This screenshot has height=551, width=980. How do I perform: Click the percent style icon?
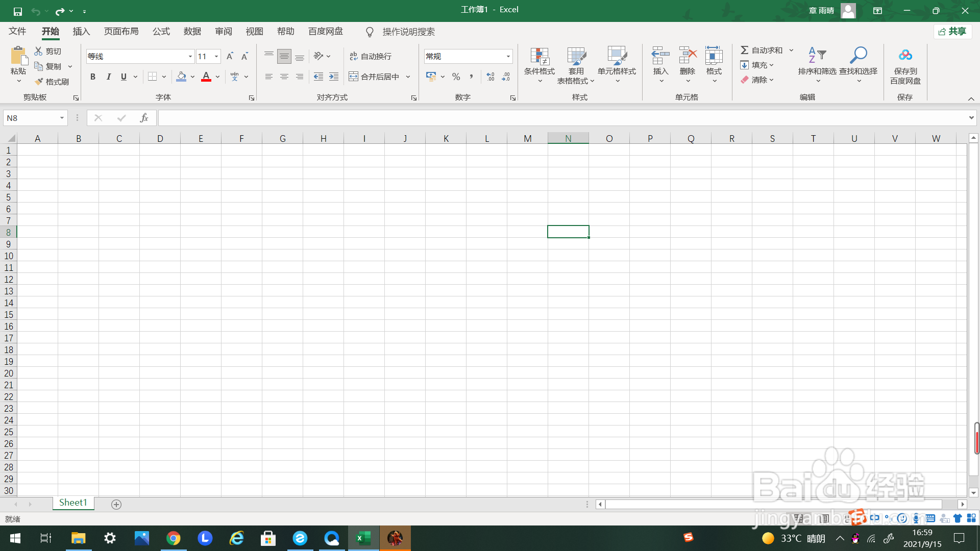click(456, 77)
